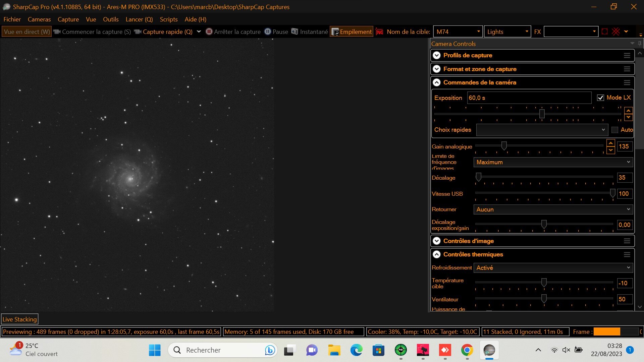Decrease gain with the down stepper arrow
The image size is (644, 362).
(611, 150)
